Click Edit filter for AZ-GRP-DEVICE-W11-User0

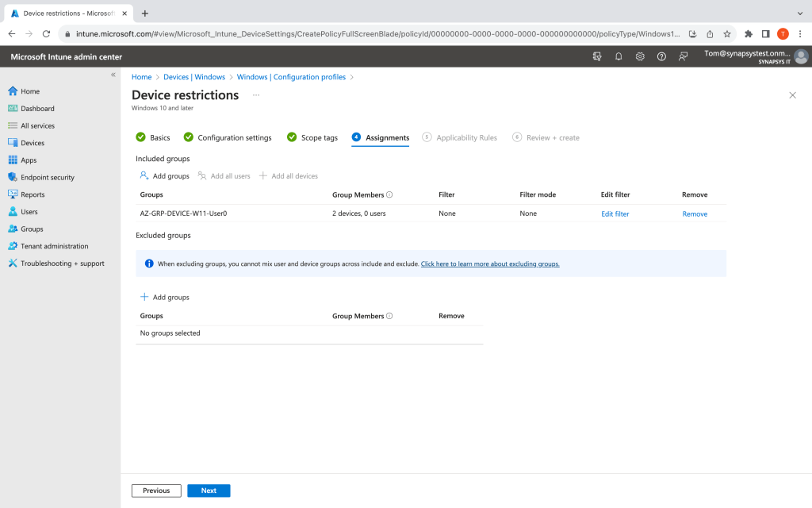pyautogui.click(x=615, y=214)
